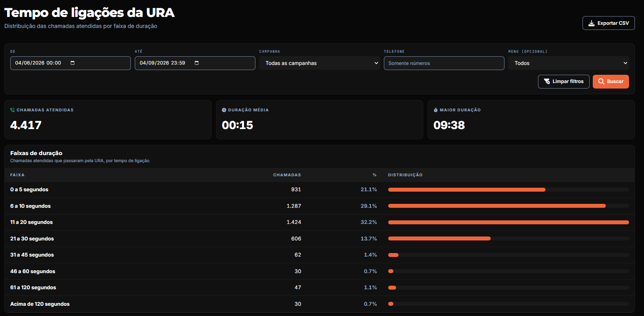Select the row label '61 a 120 segundos'
The height and width of the screenshot is (316, 644).
(x=33, y=288)
